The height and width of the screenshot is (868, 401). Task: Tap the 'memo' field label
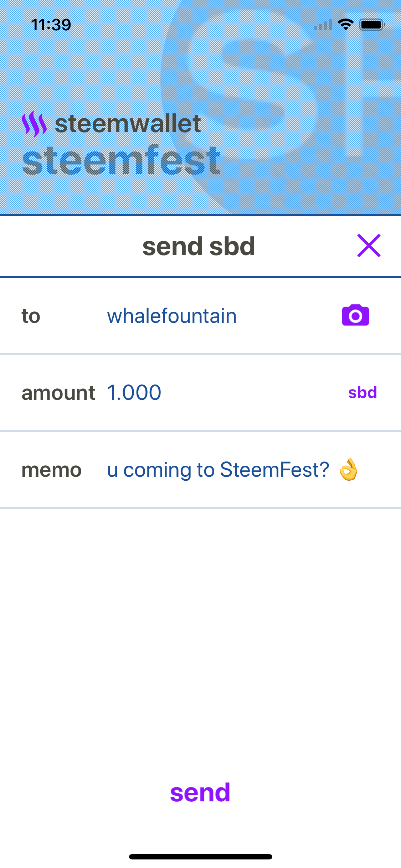[x=52, y=470]
